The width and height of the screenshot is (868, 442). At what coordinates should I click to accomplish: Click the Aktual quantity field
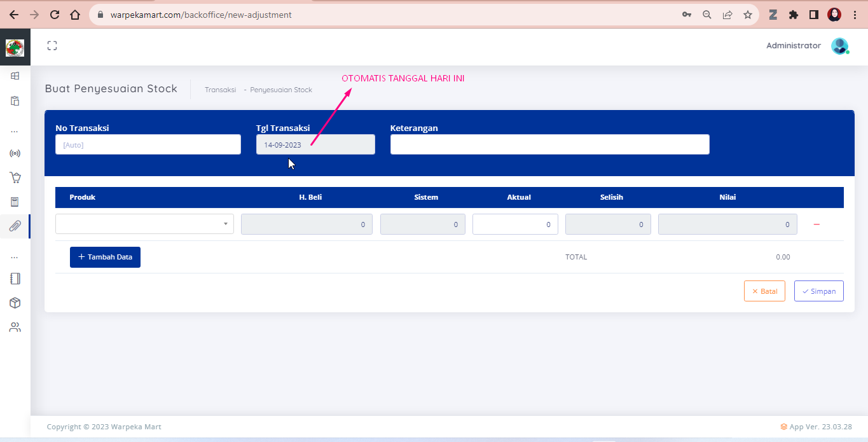515,224
